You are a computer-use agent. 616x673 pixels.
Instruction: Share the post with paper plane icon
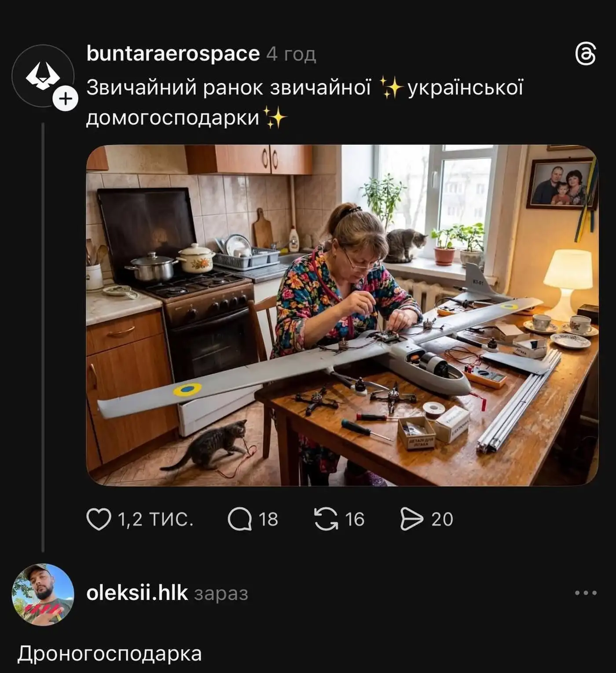pos(411,519)
